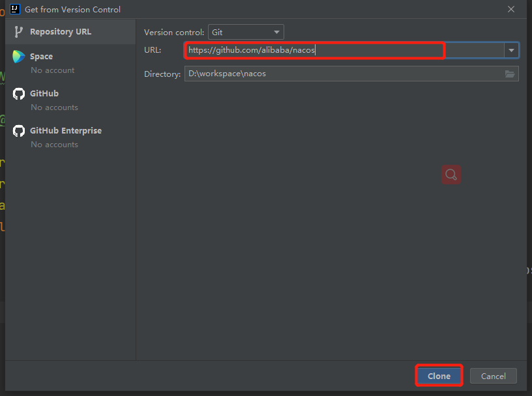Close the Get from Version Control dialog
This screenshot has height=396, width=532.
pos(511,9)
